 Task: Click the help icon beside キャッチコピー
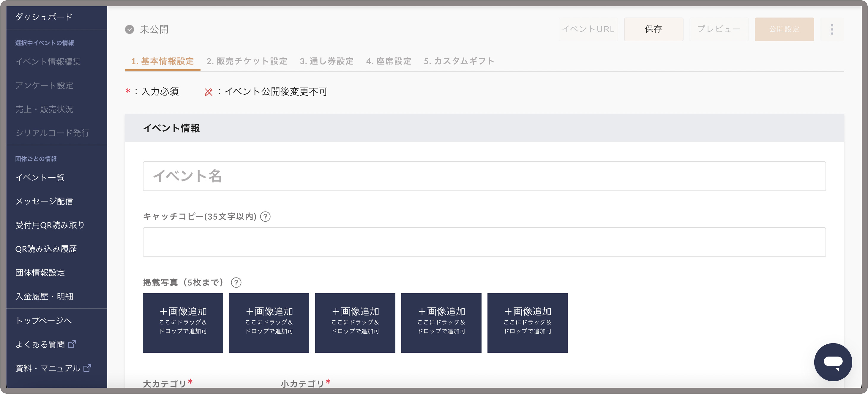pyautogui.click(x=266, y=216)
